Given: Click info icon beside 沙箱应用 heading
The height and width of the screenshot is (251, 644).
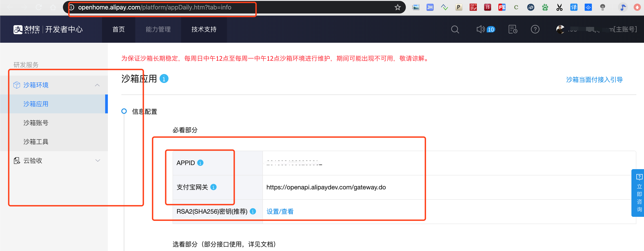Looking at the screenshot, I should tap(164, 78).
